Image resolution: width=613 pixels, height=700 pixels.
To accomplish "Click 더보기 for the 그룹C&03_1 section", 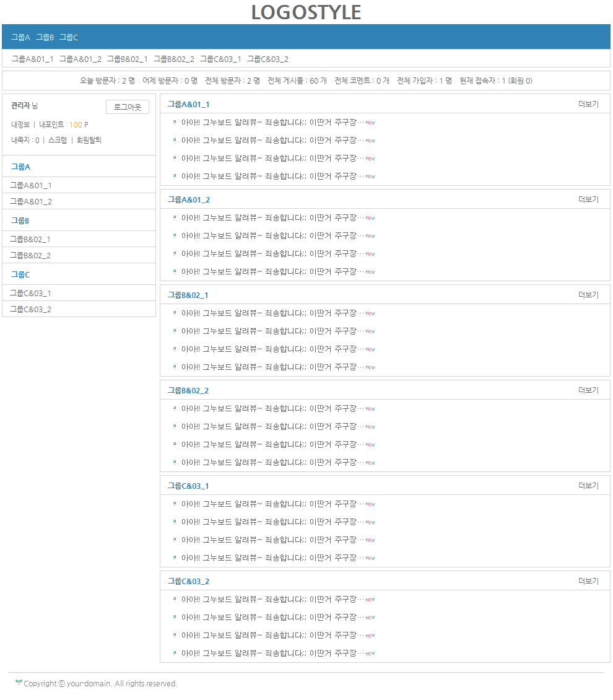I will [588, 486].
